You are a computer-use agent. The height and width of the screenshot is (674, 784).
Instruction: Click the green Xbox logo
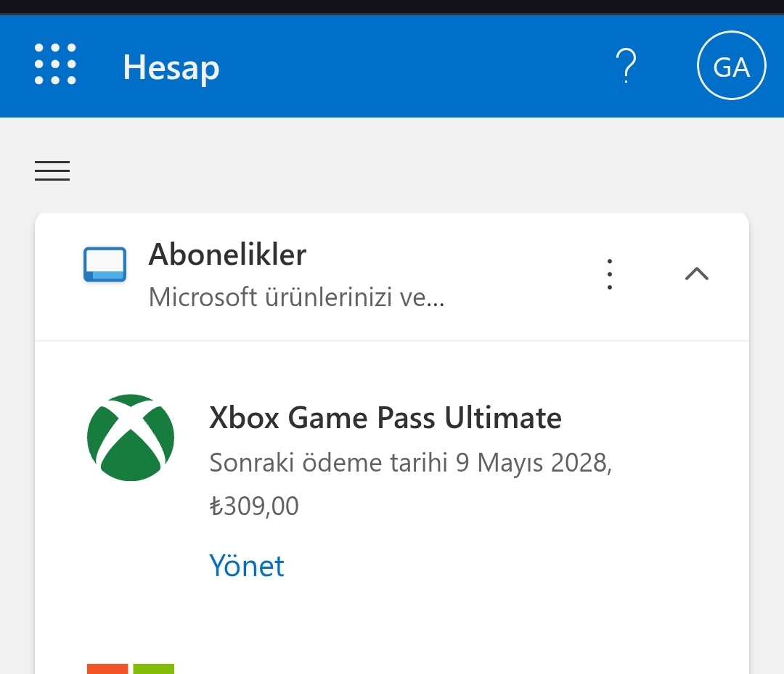(x=131, y=437)
